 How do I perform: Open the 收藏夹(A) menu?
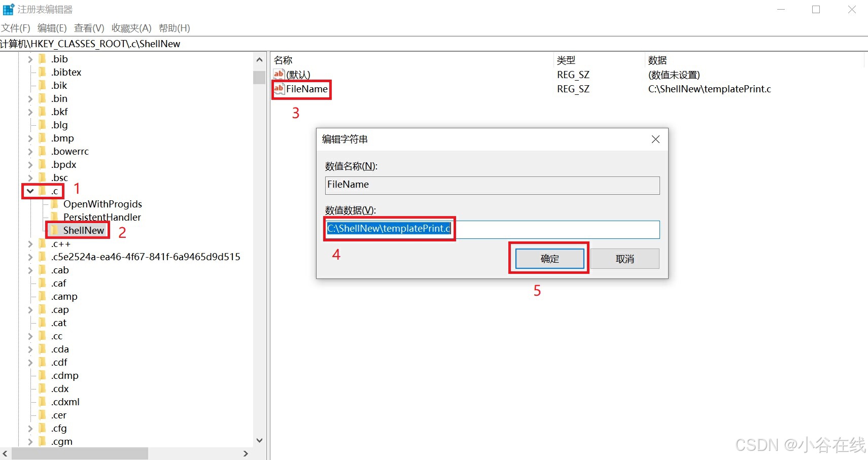(131, 28)
